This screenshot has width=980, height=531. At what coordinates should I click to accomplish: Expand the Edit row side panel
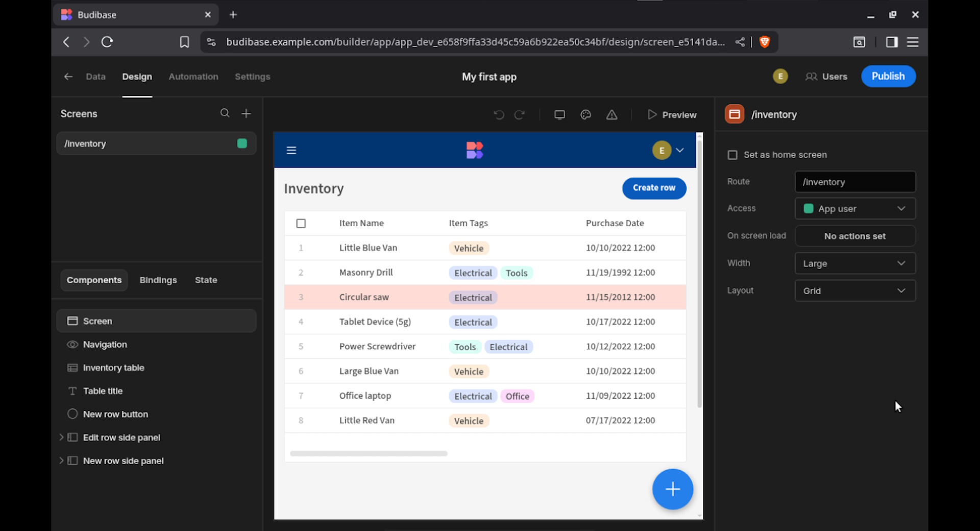click(61, 438)
